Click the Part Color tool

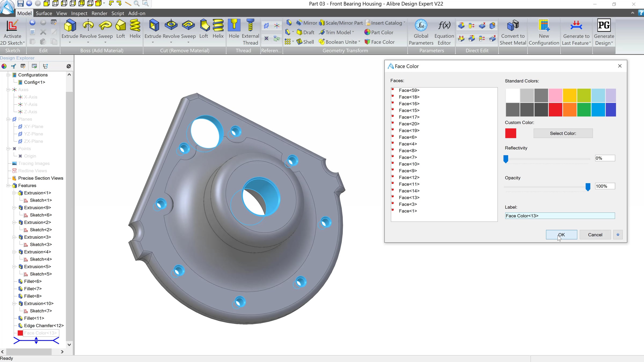(379, 32)
